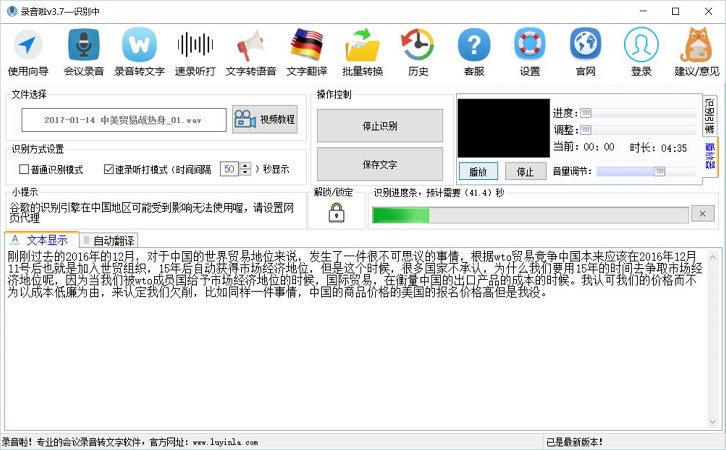Select the 文本显示 tab
Image resolution: width=726 pixels, height=450 pixels.
coord(40,240)
